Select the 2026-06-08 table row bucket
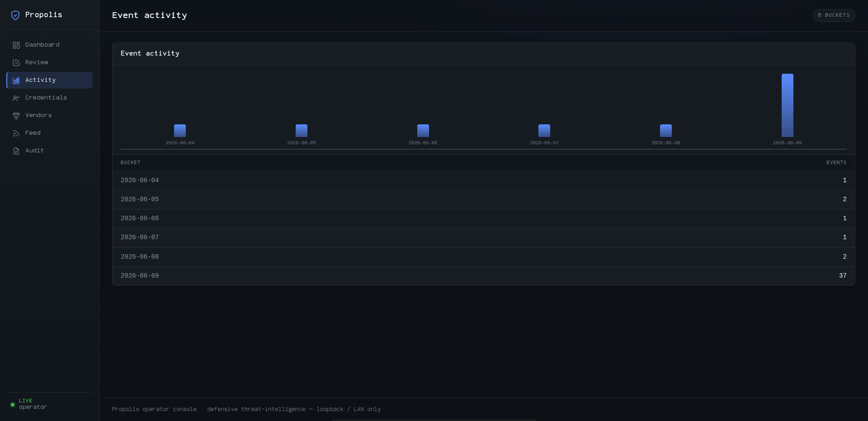This screenshot has width=868, height=421. pyautogui.click(x=140, y=257)
